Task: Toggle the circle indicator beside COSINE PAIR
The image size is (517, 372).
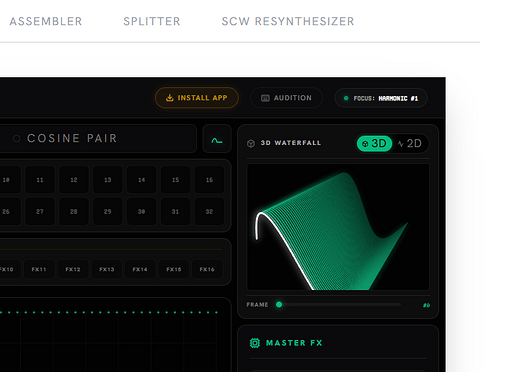Action: (x=16, y=138)
